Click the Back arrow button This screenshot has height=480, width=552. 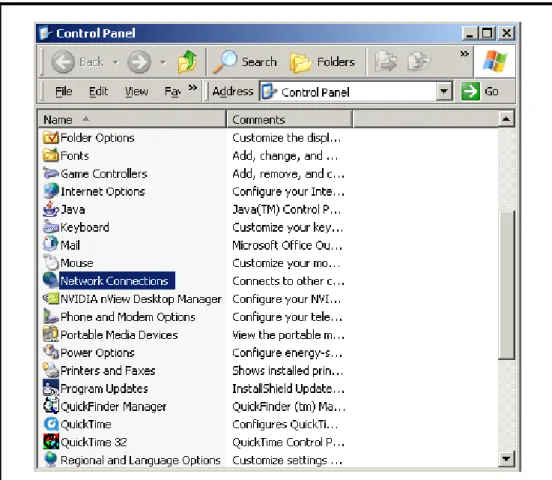tap(78, 62)
